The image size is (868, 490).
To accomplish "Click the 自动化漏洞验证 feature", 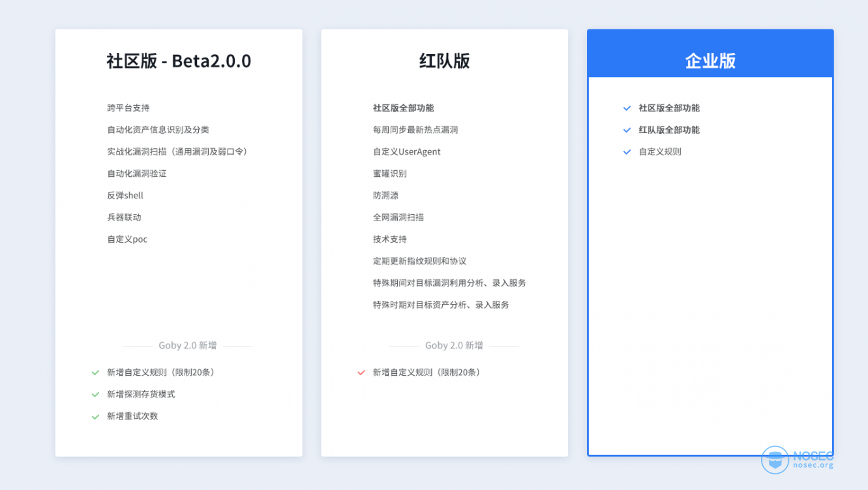I will point(137,174).
